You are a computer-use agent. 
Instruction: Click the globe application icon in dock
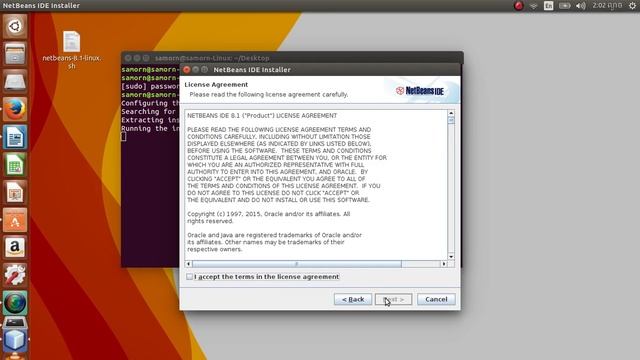click(15, 303)
